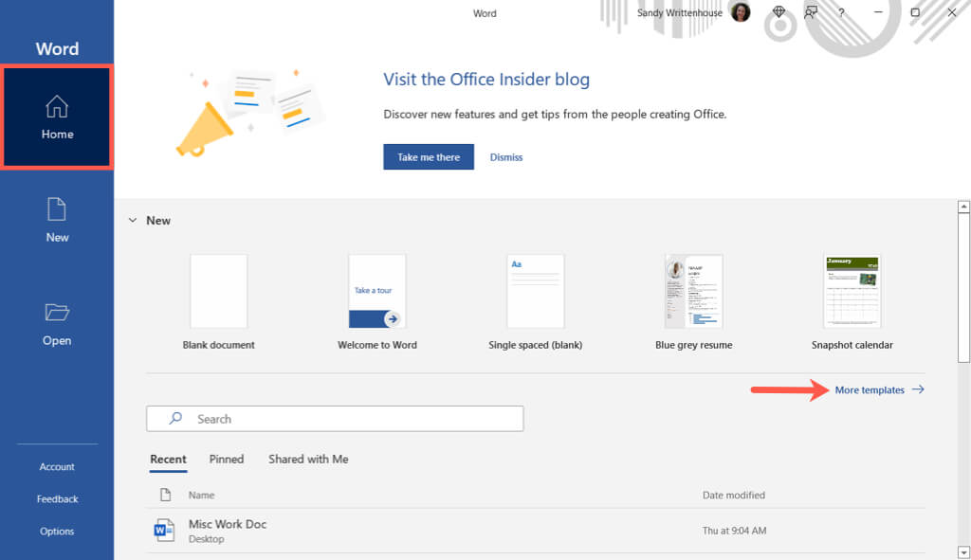Switch to the Shared with Me tab
Screen dimensions: 971x560
click(x=308, y=460)
